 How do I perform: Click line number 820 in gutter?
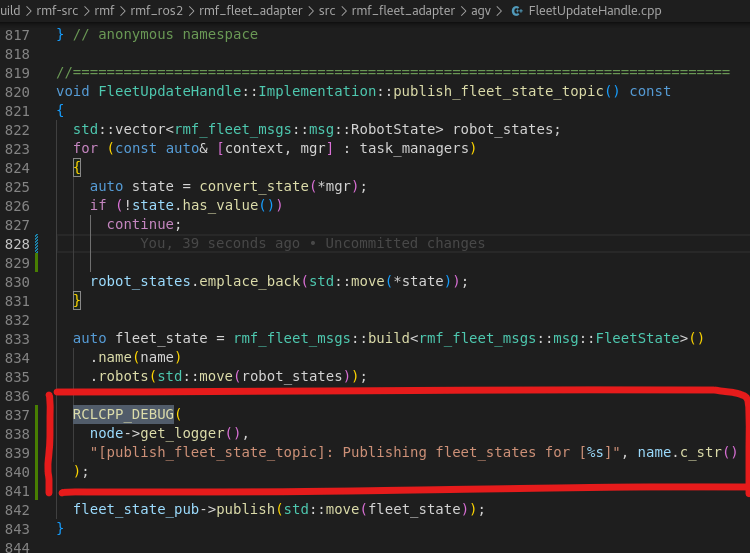17,92
